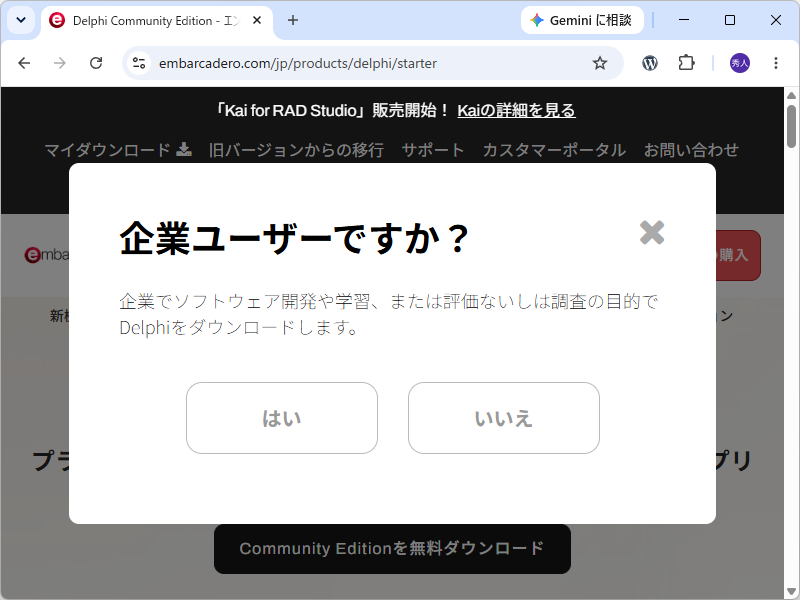Screen dimensions: 800x600
Task: Click the page vertical scrollbar thumb
Action: tap(791, 126)
